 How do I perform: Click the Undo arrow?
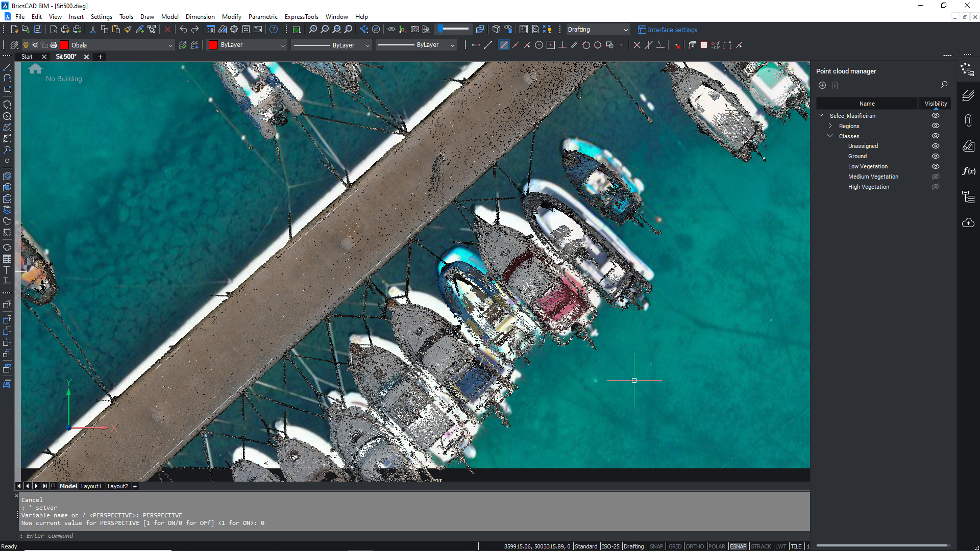[183, 30]
